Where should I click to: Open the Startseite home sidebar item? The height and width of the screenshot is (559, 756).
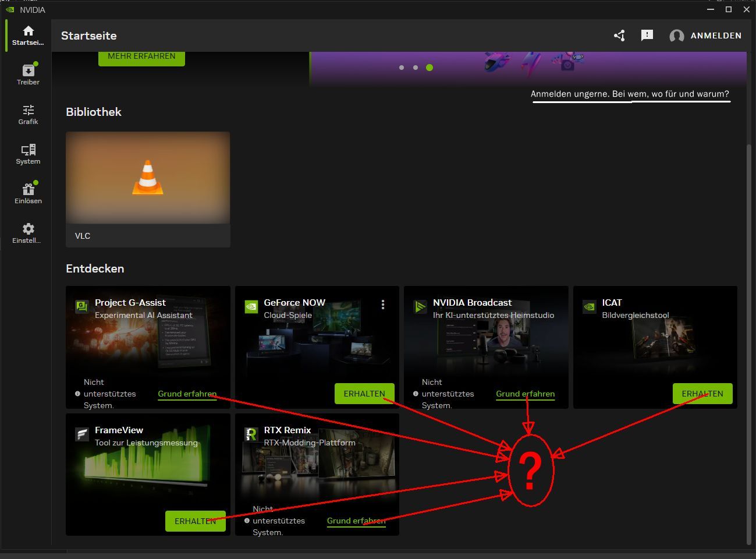click(x=28, y=36)
